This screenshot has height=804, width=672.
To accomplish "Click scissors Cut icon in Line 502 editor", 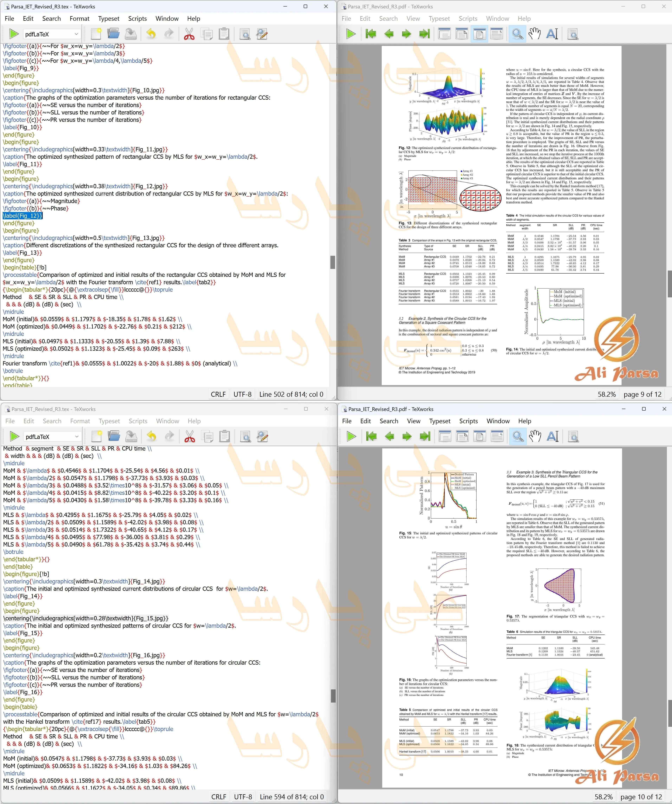I will (x=189, y=34).
